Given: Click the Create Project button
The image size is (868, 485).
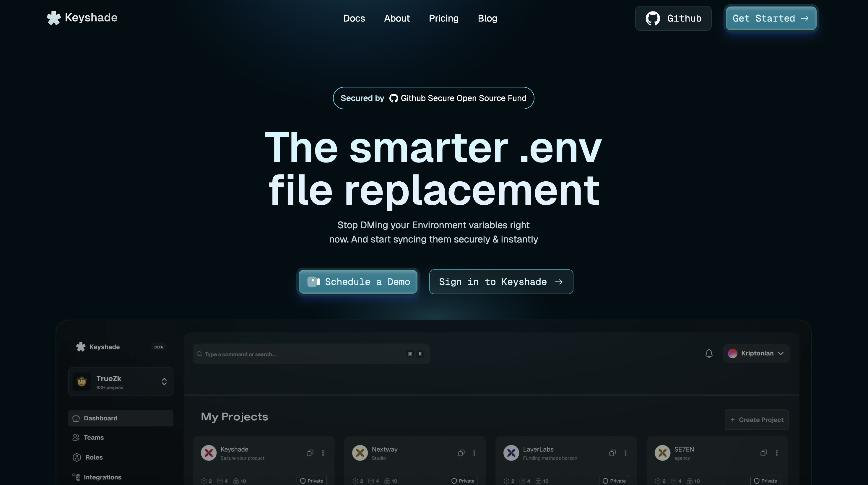Looking at the screenshot, I should [x=756, y=420].
